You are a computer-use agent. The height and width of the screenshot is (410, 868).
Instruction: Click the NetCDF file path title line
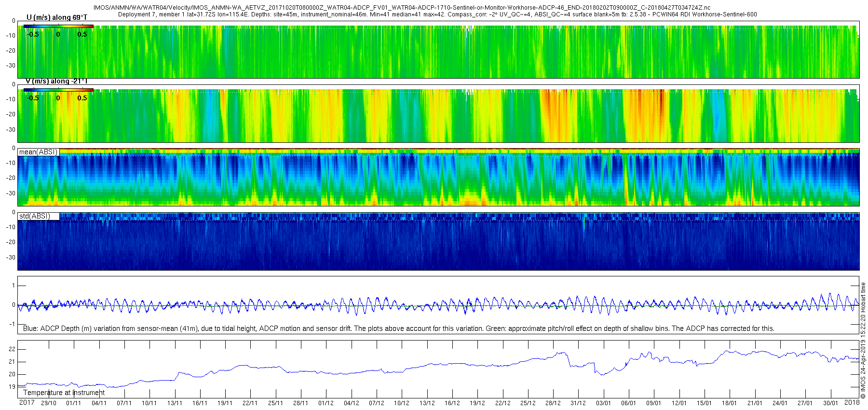click(402, 8)
